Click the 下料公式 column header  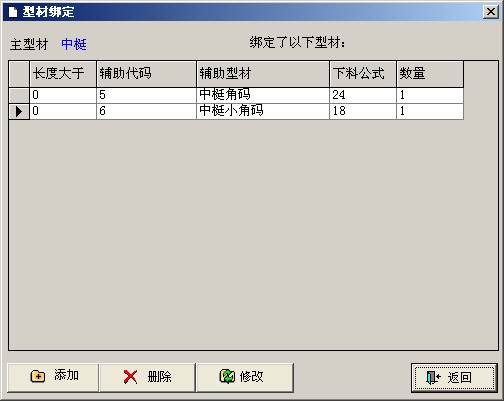click(363, 74)
